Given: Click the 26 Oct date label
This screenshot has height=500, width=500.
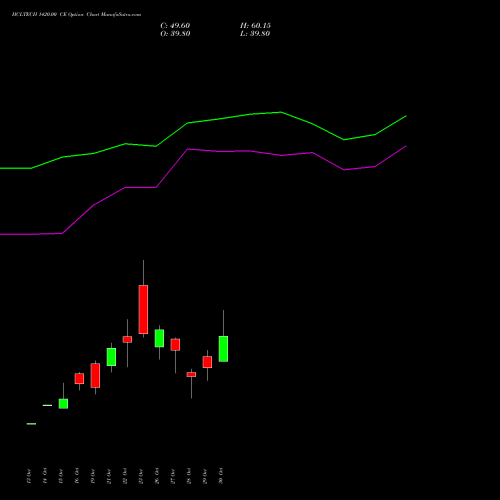Looking at the screenshot, I should (x=157, y=476).
